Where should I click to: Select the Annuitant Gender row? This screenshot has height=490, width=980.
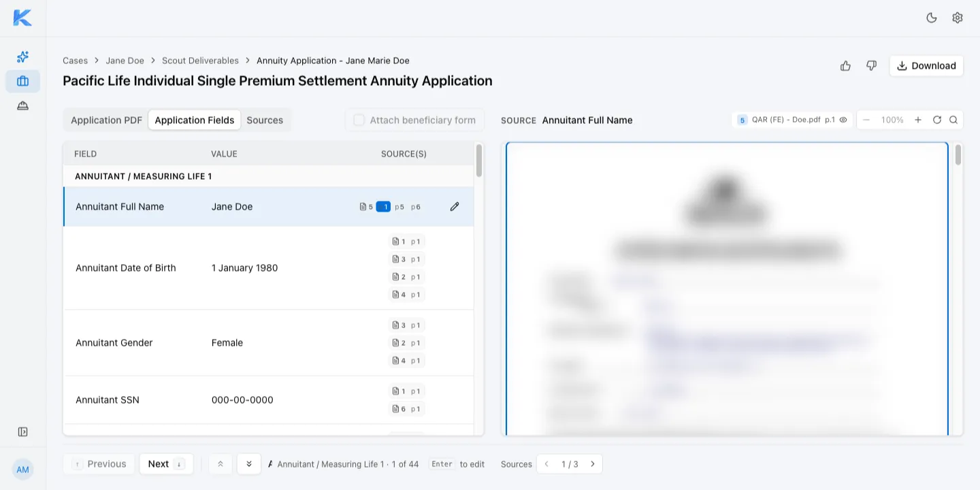[x=268, y=343]
